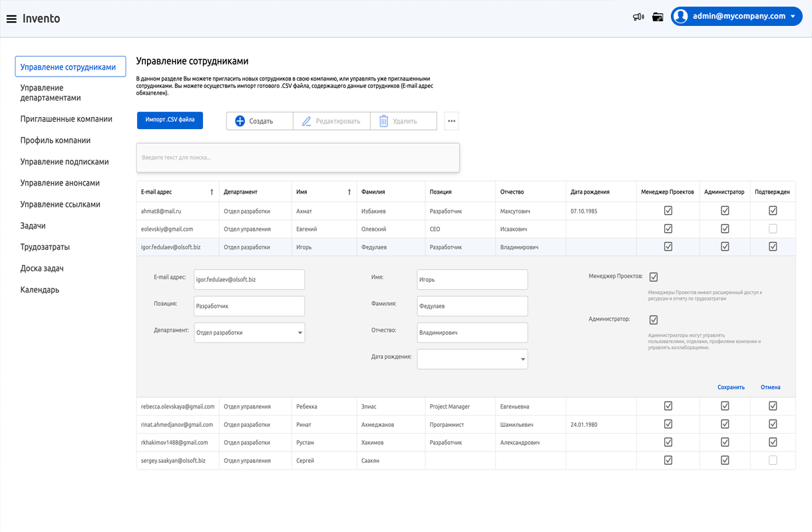Sort by E-mail адрес column arrow

click(212, 192)
